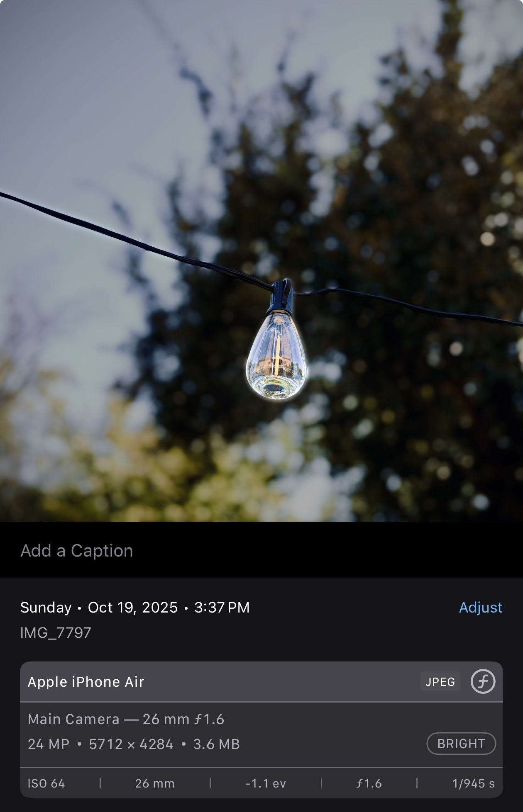
Task: Select the IMG_7797 filename
Action: [x=56, y=632]
